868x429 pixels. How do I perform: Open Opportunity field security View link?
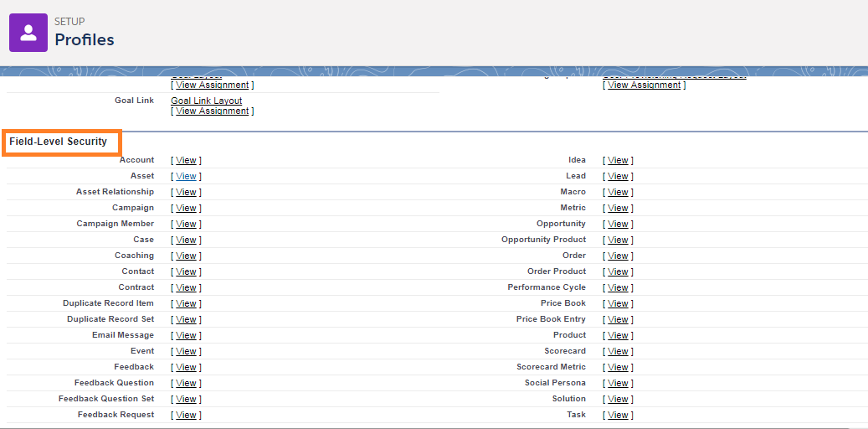click(x=618, y=224)
